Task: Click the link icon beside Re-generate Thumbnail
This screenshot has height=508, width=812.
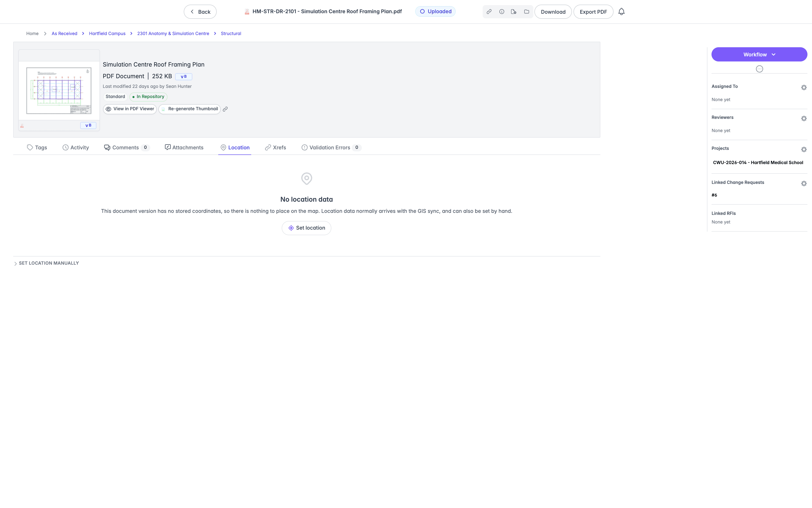Action: [x=225, y=109]
